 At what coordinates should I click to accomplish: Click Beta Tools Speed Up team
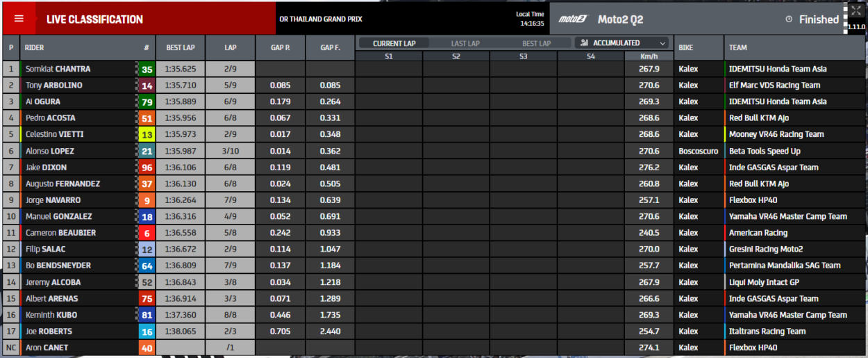(765, 151)
